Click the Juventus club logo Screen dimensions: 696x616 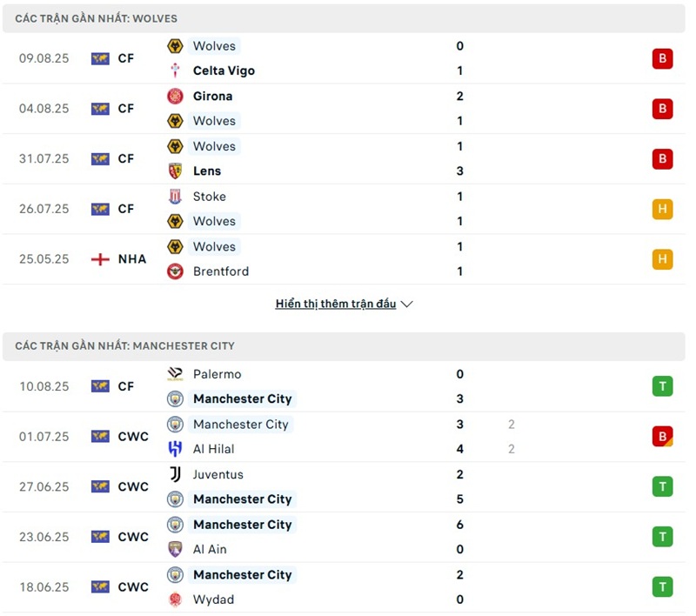point(175,474)
